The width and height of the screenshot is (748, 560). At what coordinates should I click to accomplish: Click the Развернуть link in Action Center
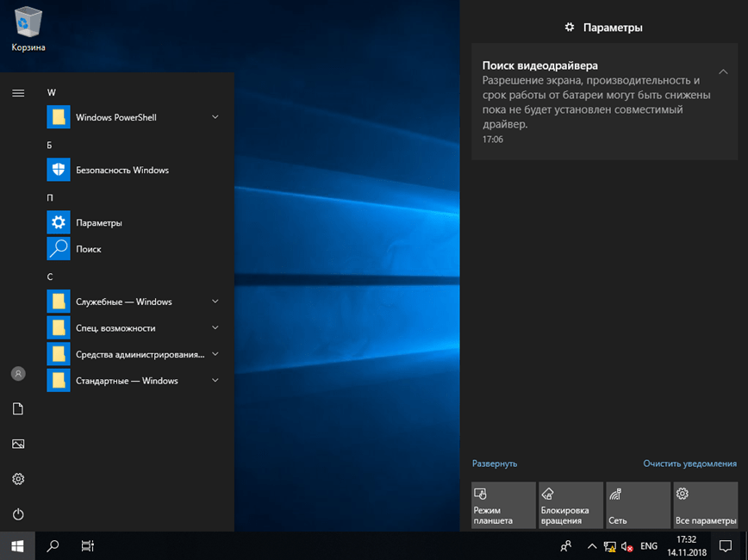click(495, 464)
